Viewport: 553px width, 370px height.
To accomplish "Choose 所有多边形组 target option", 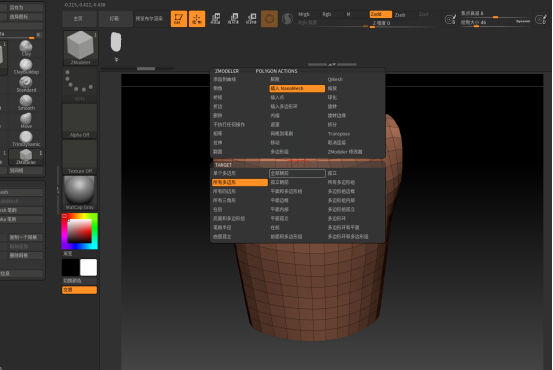I will click(x=341, y=182).
